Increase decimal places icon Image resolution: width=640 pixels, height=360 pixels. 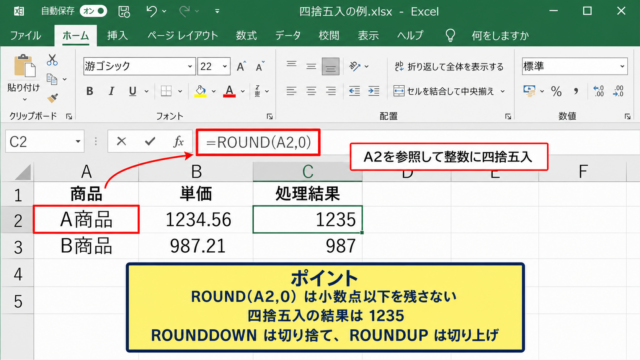click(599, 91)
